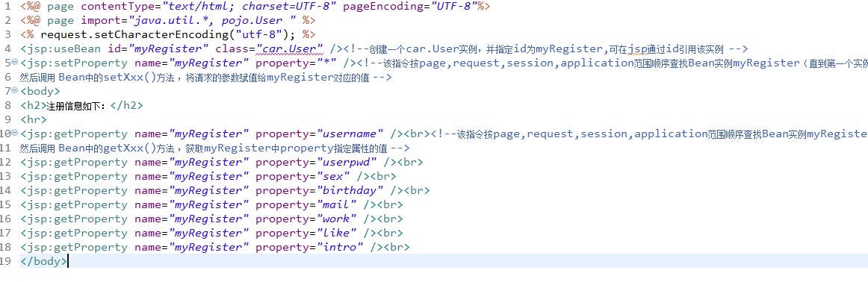Click the "sex" property value
The image size is (868, 282).
tap(332, 176)
